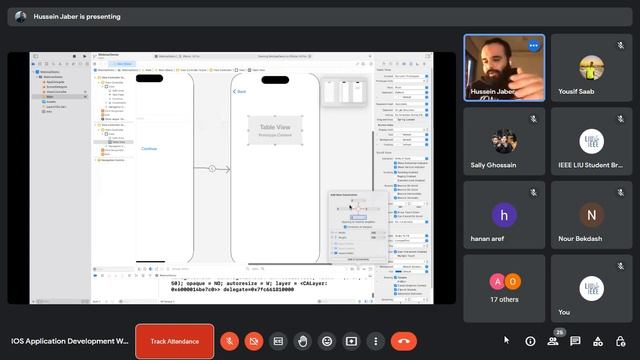Leave the call with red hang-up button
This screenshot has width=640, height=360.
[404, 341]
